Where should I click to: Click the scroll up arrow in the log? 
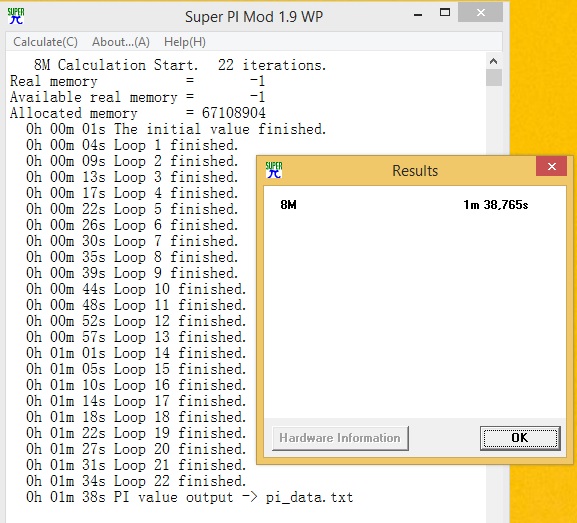493,61
